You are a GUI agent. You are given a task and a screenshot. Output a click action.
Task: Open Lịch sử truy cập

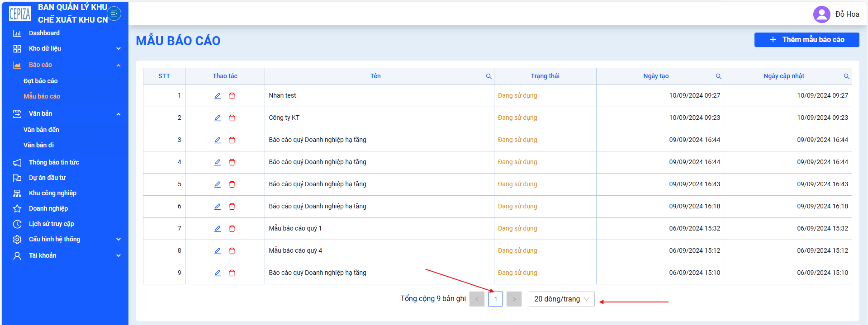point(52,224)
